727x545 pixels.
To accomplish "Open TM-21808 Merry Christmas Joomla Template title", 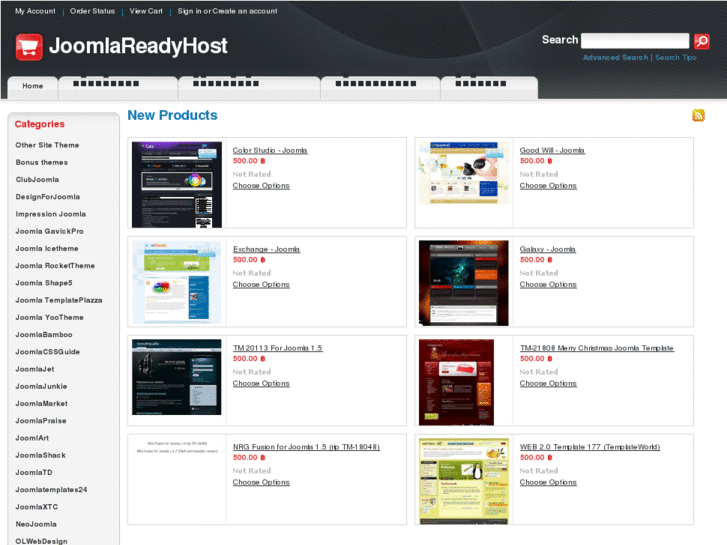I will (597, 348).
